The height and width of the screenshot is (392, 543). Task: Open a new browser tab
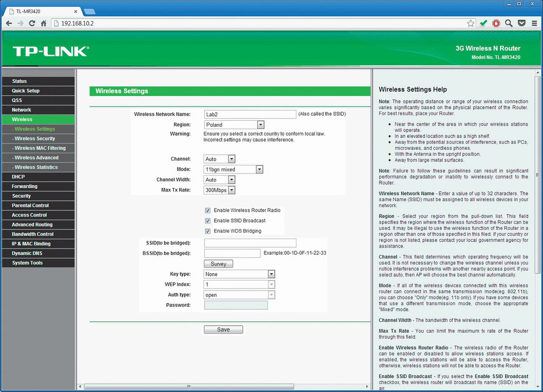[x=89, y=11]
